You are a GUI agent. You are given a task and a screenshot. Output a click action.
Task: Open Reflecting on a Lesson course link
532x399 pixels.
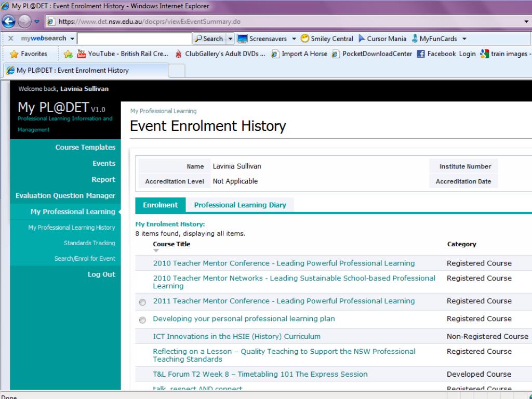click(x=284, y=355)
